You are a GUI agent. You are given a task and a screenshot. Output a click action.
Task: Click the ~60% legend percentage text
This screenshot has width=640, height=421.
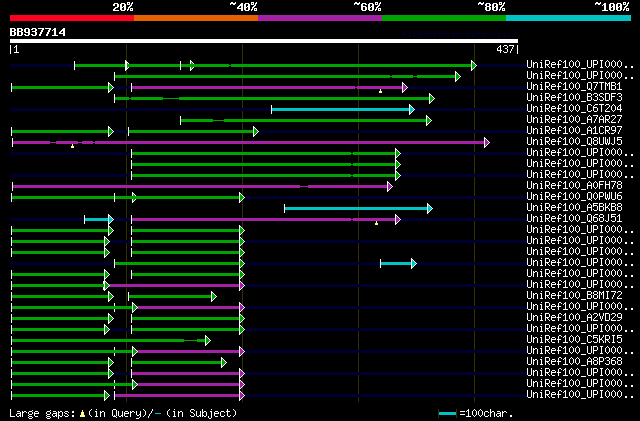(367, 7)
